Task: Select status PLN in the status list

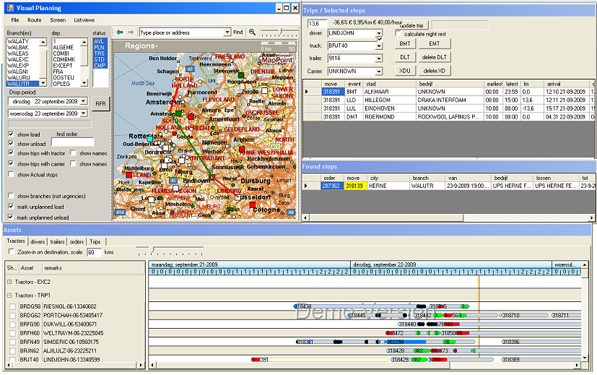Action: click(x=100, y=47)
